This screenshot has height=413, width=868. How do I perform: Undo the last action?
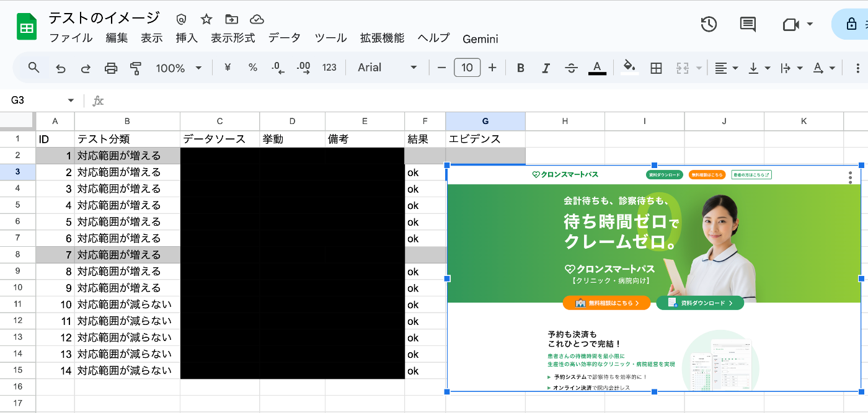pyautogui.click(x=60, y=68)
